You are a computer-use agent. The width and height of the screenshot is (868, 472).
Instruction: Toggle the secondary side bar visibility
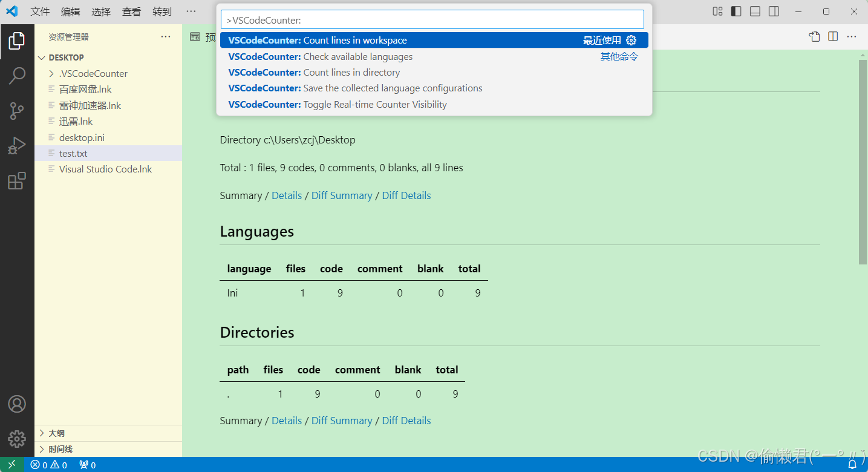coord(774,11)
